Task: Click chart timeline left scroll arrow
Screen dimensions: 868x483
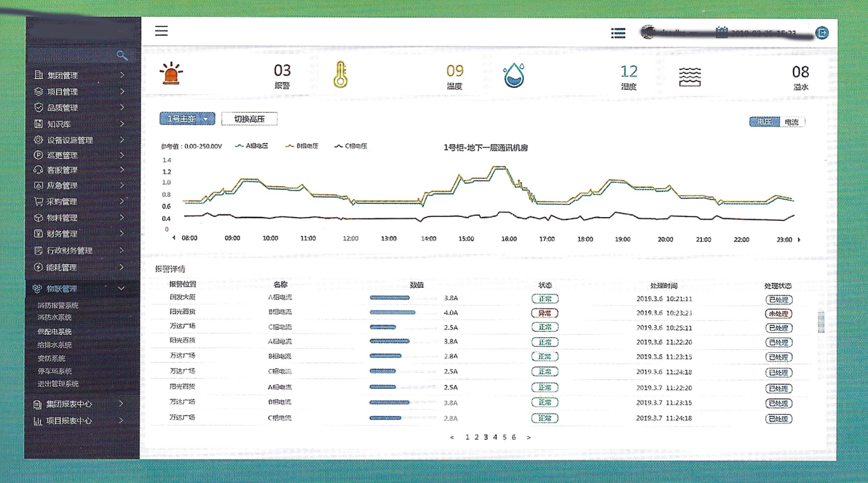Action: tap(174, 238)
